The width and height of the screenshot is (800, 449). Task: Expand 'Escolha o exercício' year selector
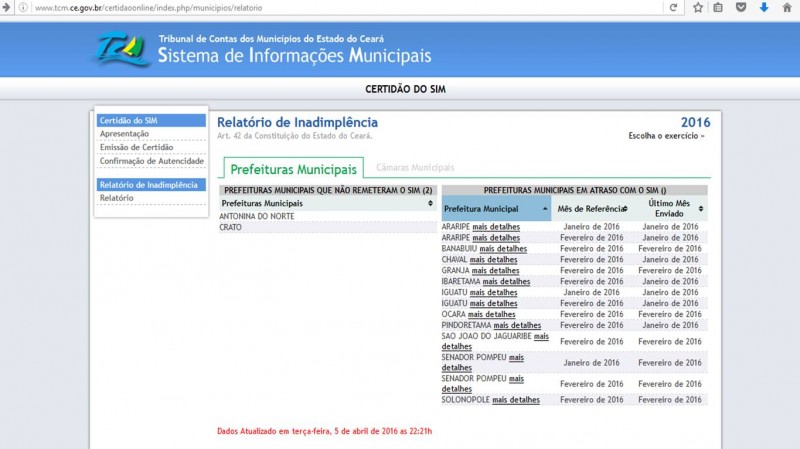pos(666,135)
